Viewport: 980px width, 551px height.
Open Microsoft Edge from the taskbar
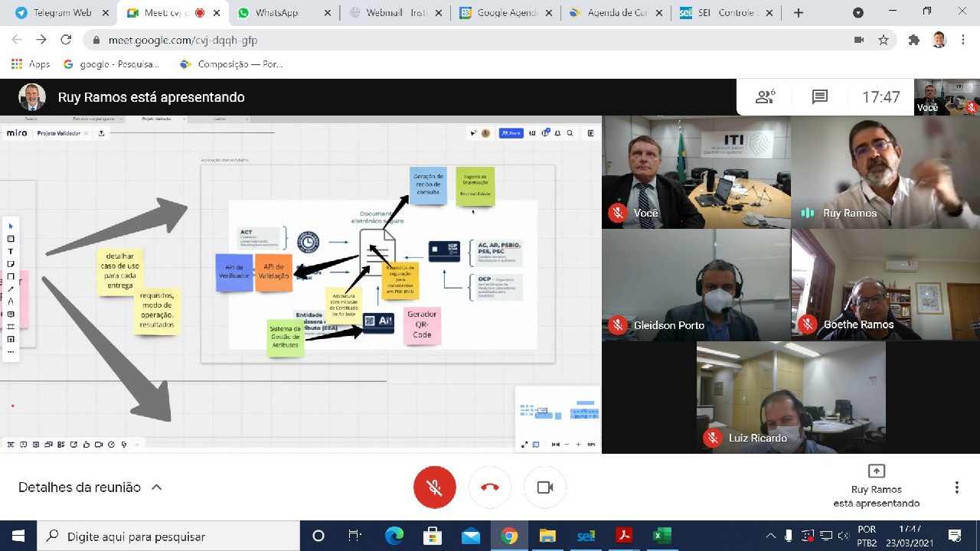394,535
